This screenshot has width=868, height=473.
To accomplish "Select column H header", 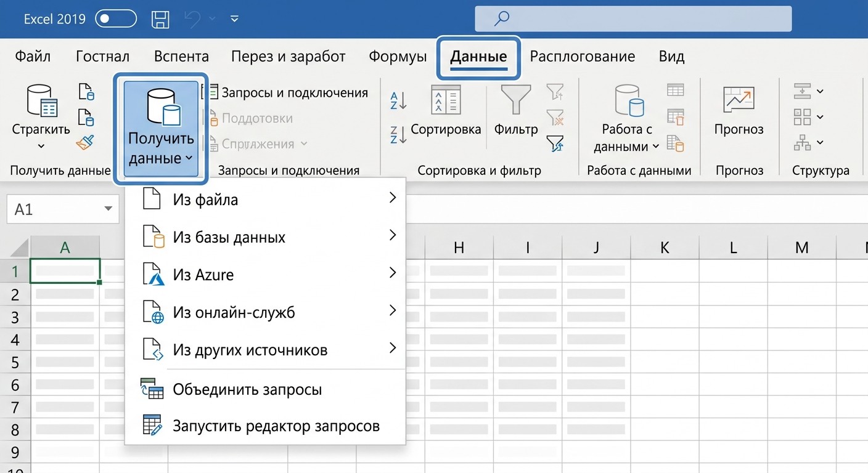I will tap(459, 248).
